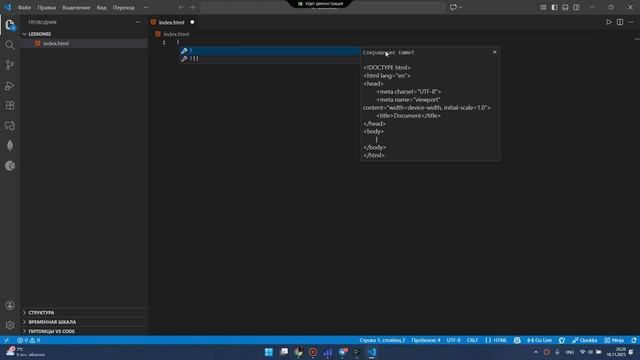The height and width of the screenshot is (360, 640).
Task: Open the Explorer view in activity bar
Action: click(10, 25)
